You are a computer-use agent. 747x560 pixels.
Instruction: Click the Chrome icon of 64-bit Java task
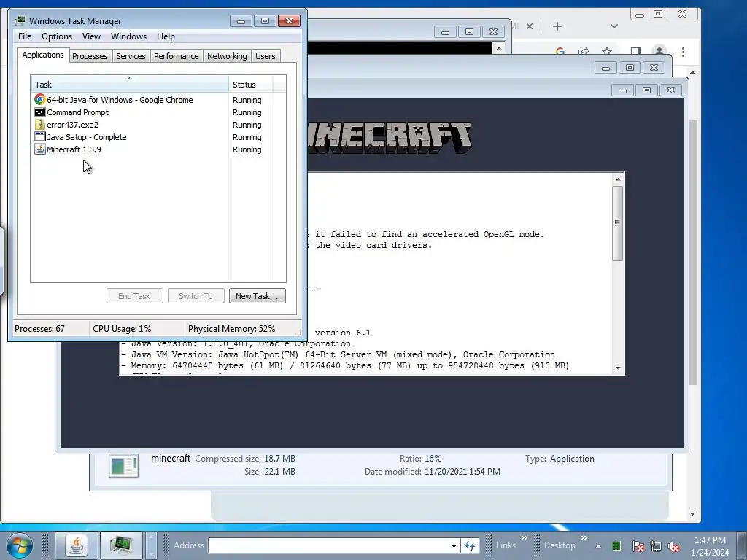pos(40,99)
